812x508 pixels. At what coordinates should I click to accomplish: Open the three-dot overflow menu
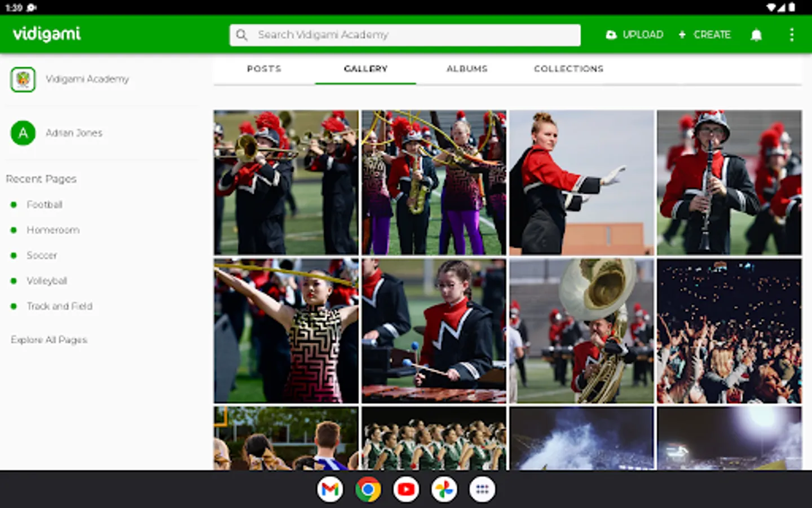[x=792, y=35]
